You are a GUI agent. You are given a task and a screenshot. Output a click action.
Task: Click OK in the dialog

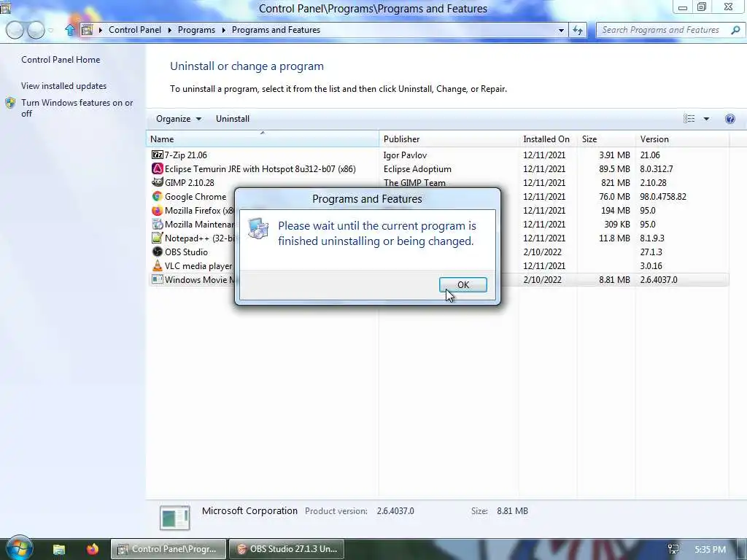coord(463,285)
